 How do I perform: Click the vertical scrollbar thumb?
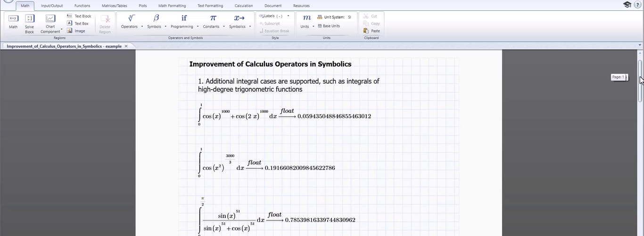(640, 79)
